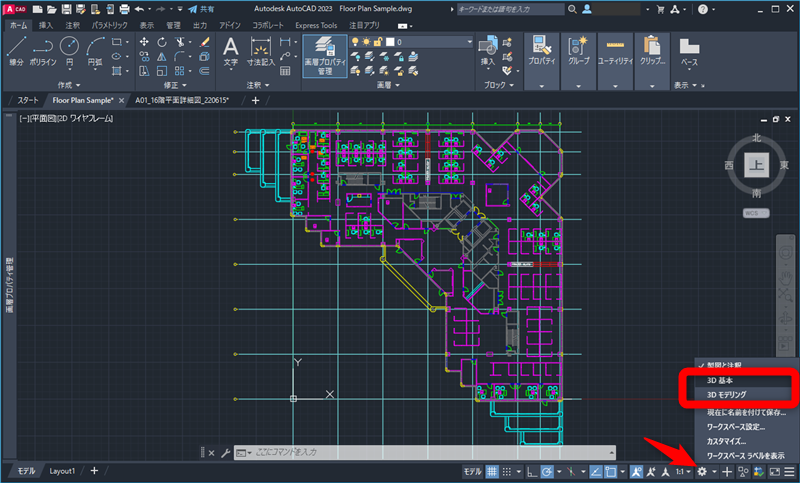Toggle ortho mode in status bar
800x483 pixels.
530,471
